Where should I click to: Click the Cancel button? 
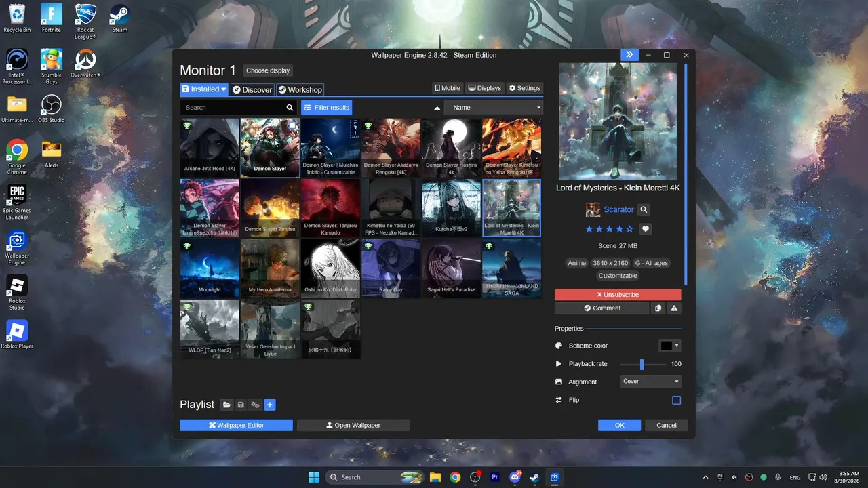tap(667, 425)
